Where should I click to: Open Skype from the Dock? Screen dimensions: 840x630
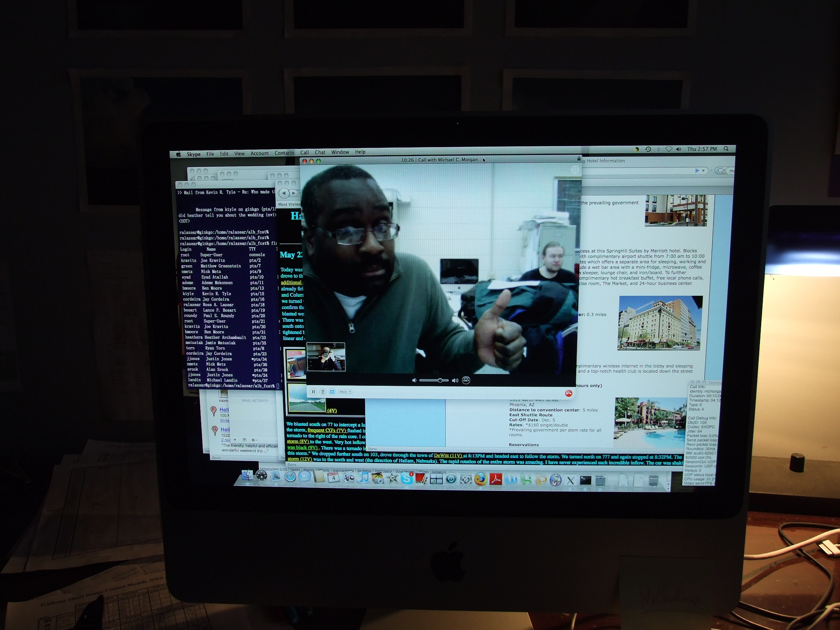tap(407, 479)
